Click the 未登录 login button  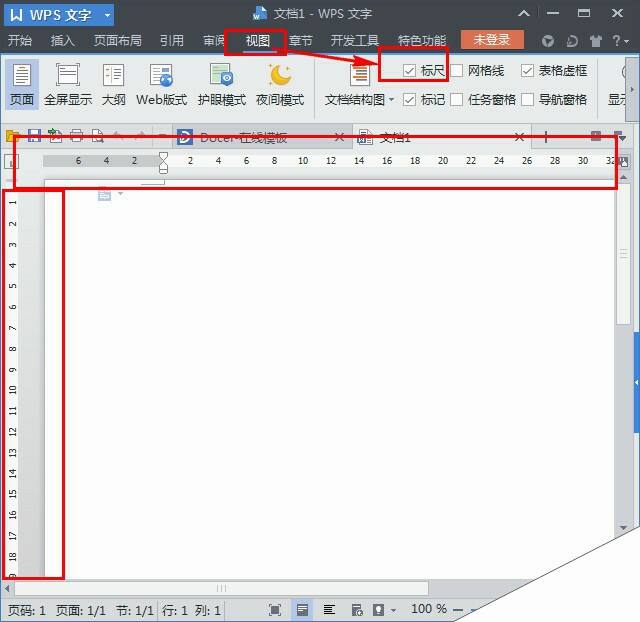click(492, 40)
